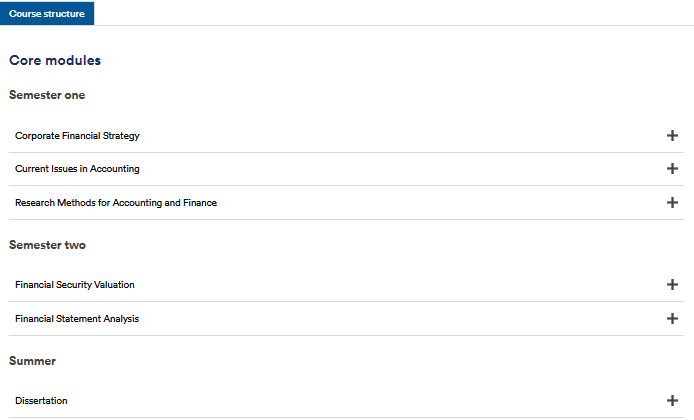Click the Summer section heading
The width and height of the screenshot is (694, 420).
(x=33, y=361)
